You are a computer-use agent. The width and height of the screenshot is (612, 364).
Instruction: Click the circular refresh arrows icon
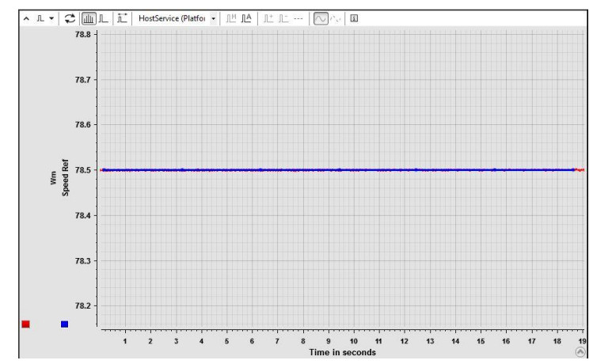[70, 16]
